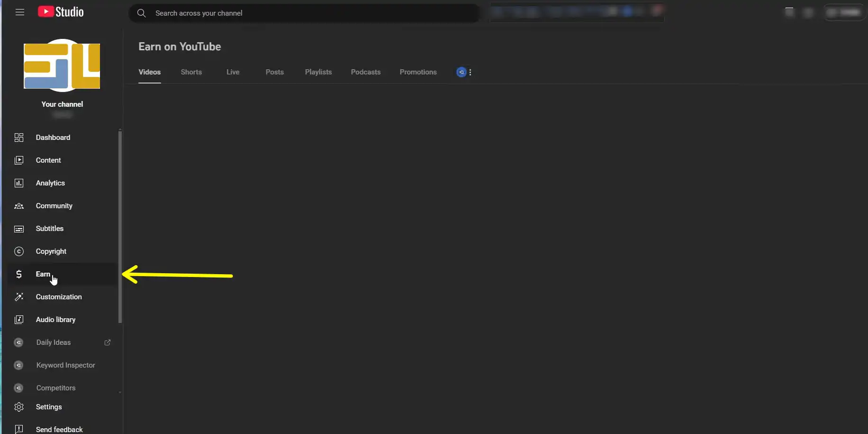This screenshot has height=434, width=868.
Task: Click the Subtitles icon in sidebar
Action: tap(19, 229)
